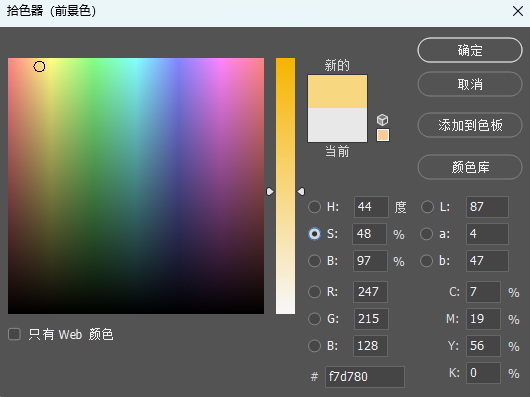Select the Lab L radio button

pyautogui.click(x=427, y=207)
